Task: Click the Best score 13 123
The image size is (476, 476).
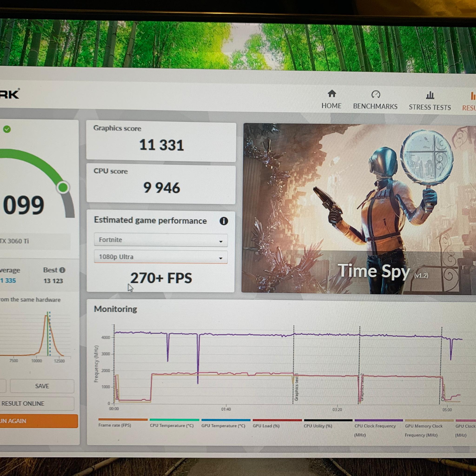Action: point(53,281)
